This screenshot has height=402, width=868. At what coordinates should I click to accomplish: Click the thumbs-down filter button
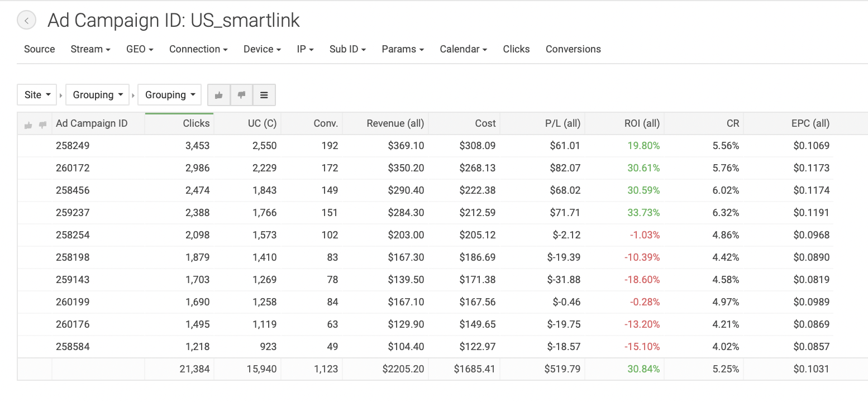(241, 95)
